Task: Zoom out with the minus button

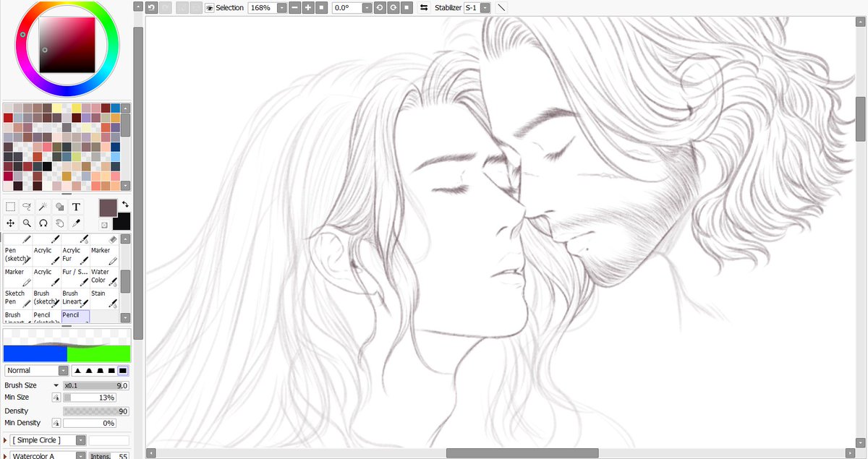Action: tap(294, 7)
